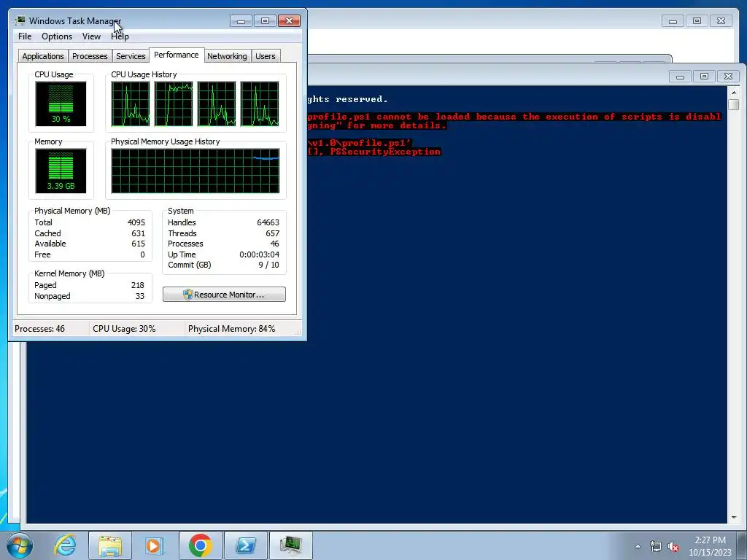The image size is (747, 560).
Task: Switch to the Users tab
Action: [x=265, y=56]
